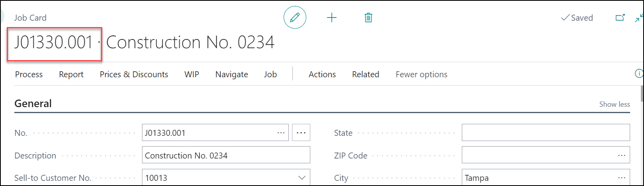
Task: Click Show less in General section
Action: pos(614,104)
